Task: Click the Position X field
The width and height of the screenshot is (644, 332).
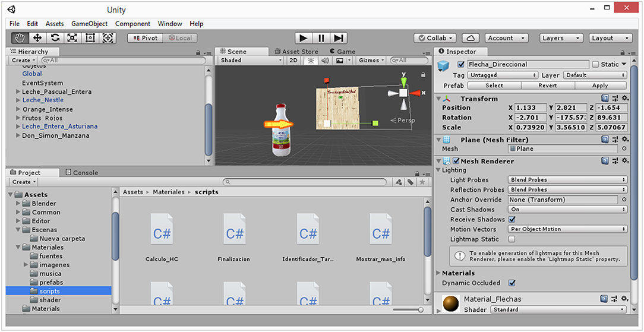Action: 531,108
